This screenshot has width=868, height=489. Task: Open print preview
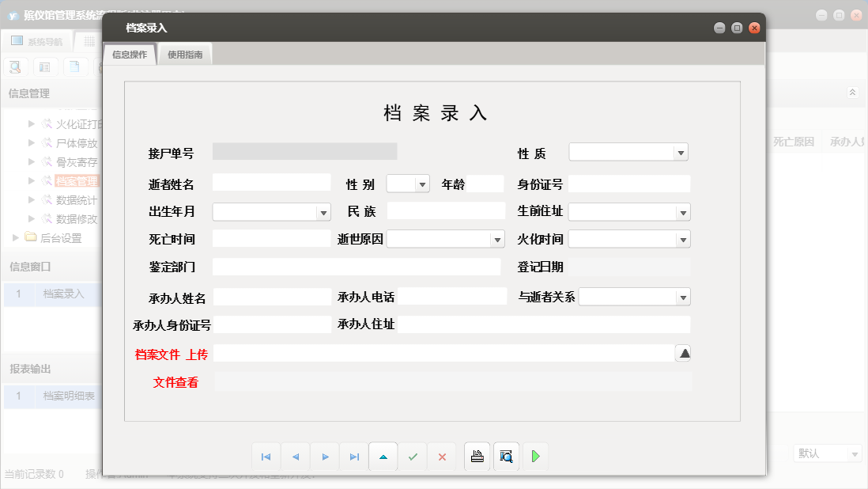click(506, 456)
